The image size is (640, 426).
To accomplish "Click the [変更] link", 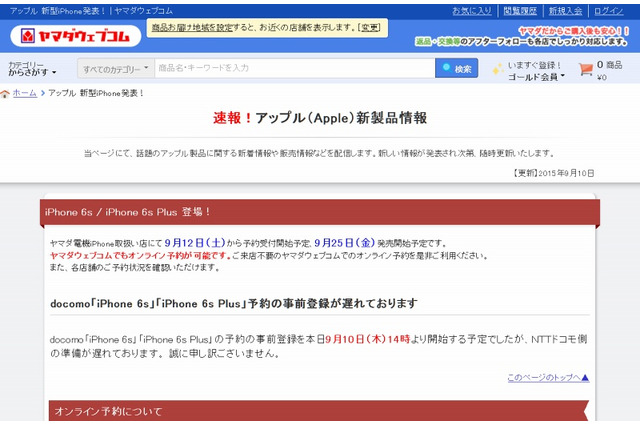I will (x=369, y=28).
